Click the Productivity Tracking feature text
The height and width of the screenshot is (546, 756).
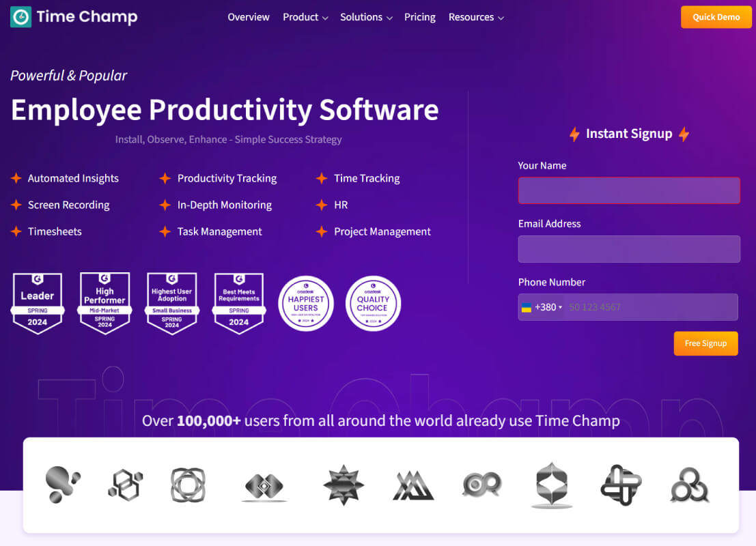(x=227, y=178)
